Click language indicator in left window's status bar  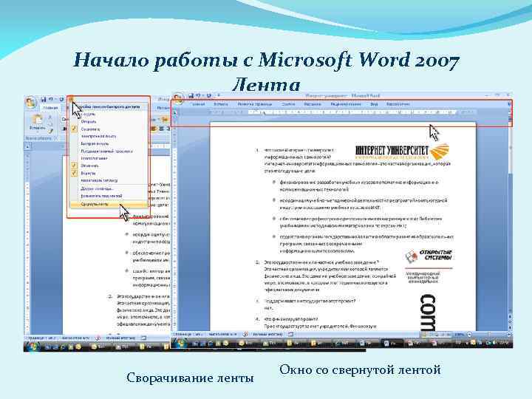tap(120, 338)
